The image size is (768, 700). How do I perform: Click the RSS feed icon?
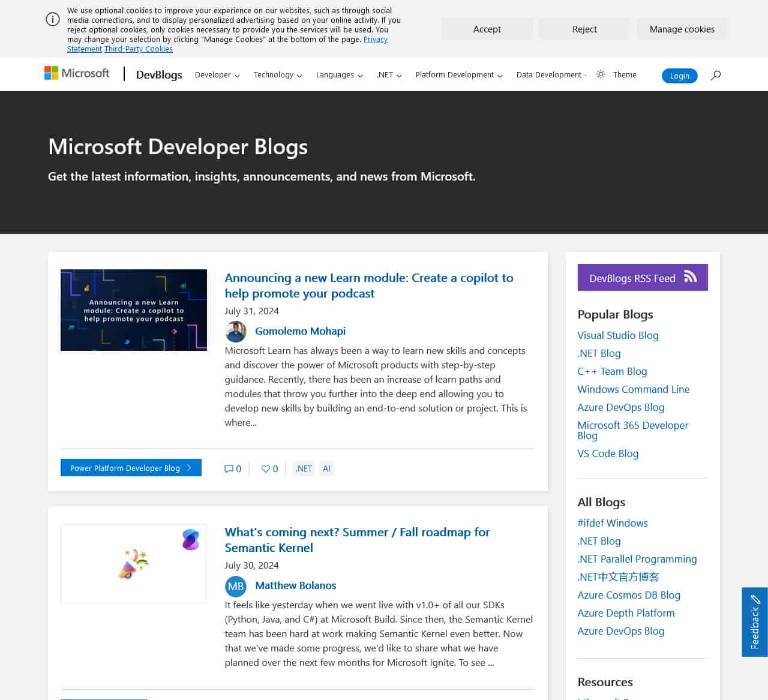tap(691, 277)
